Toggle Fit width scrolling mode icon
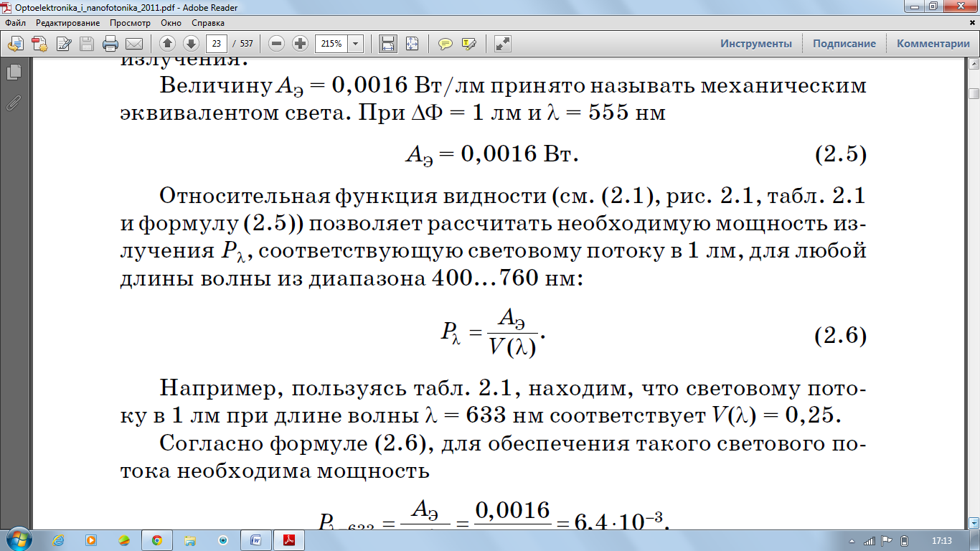Viewport: 980px width, 551px height. click(x=388, y=44)
